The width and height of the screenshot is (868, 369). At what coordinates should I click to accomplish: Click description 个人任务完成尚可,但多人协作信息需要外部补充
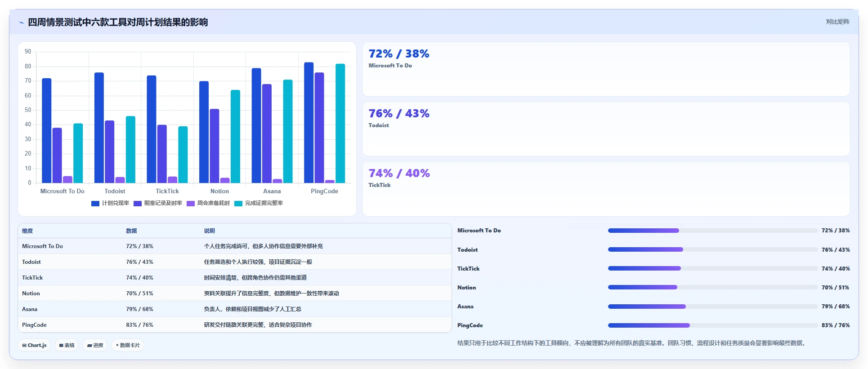click(263, 246)
